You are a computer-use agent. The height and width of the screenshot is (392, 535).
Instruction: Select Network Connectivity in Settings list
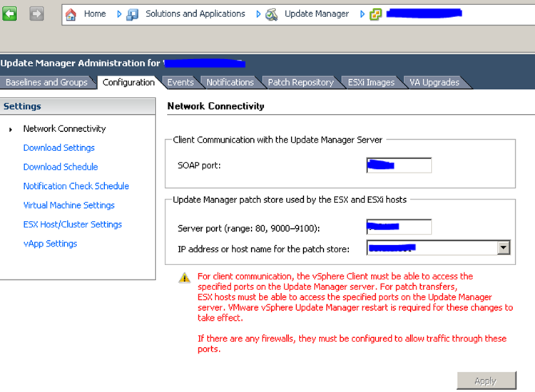coord(64,129)
